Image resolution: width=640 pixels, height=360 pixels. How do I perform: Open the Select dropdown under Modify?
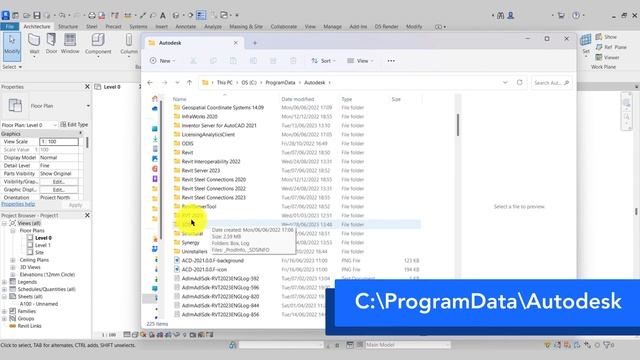pos(12,67)
